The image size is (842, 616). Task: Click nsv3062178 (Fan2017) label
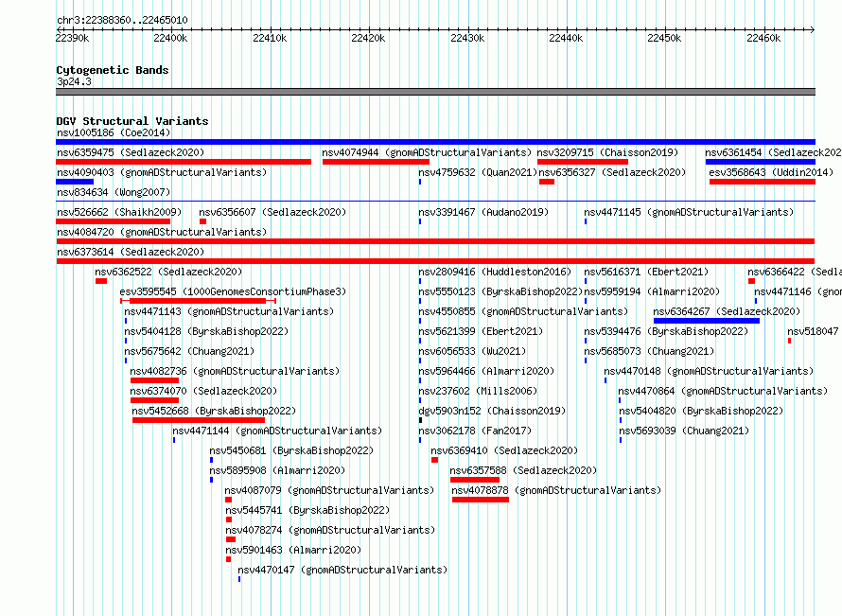(475, 431)
